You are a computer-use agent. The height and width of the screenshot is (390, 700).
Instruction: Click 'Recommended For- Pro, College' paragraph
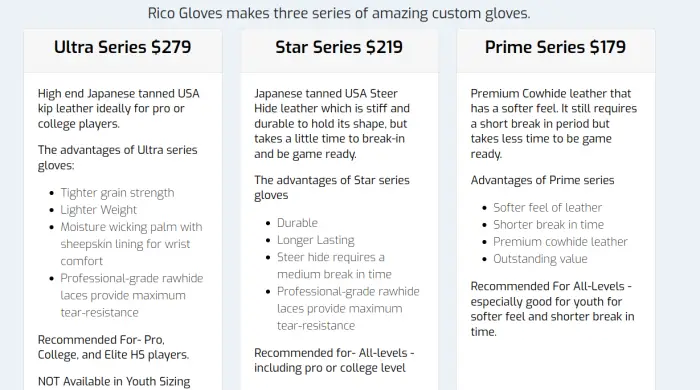pos(113,347)
